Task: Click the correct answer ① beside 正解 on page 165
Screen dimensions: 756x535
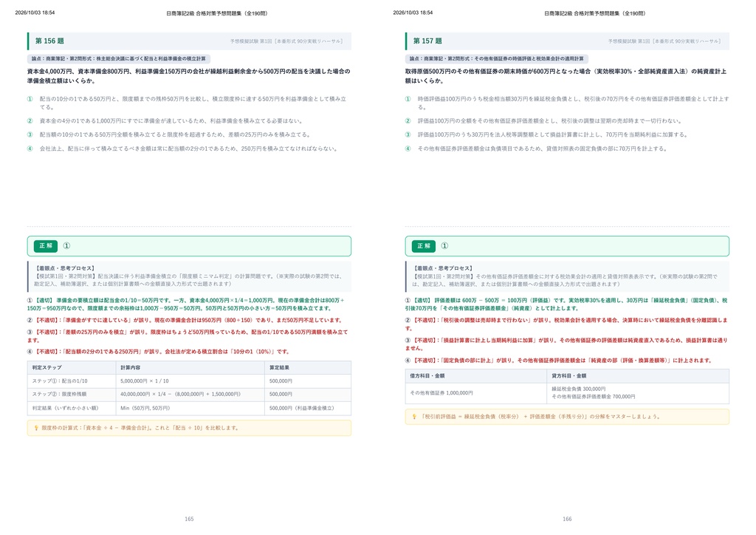Action: [66, 246]
